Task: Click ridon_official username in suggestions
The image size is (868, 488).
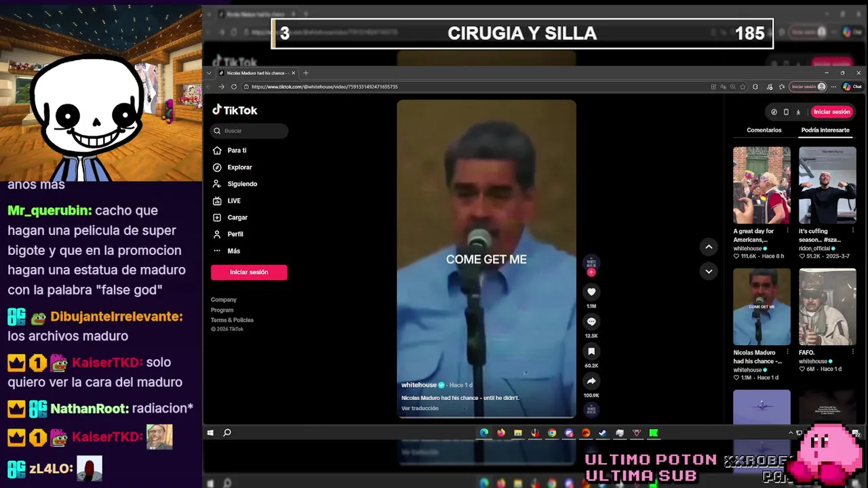Action: pos(814,248)
